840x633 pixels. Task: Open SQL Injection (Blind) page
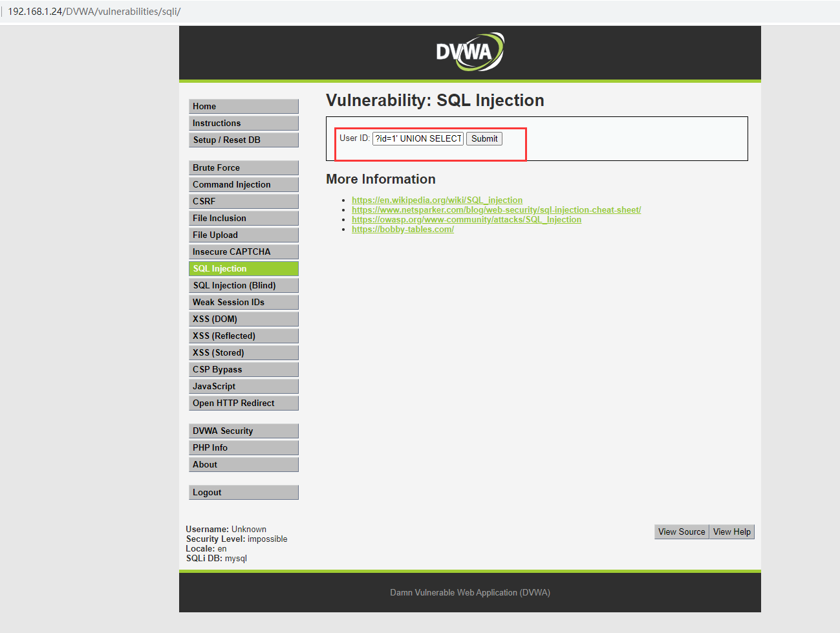pos(243,286)
